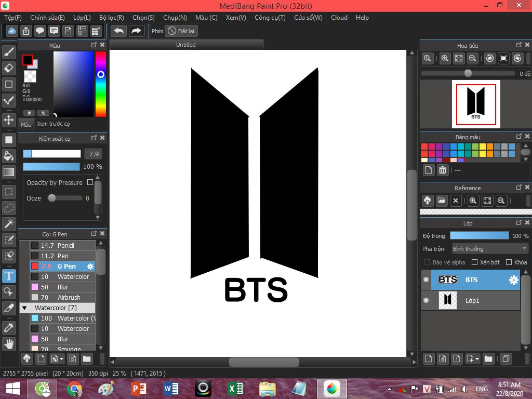
Task: Select the Brush tool
Action: click(9, 52)
